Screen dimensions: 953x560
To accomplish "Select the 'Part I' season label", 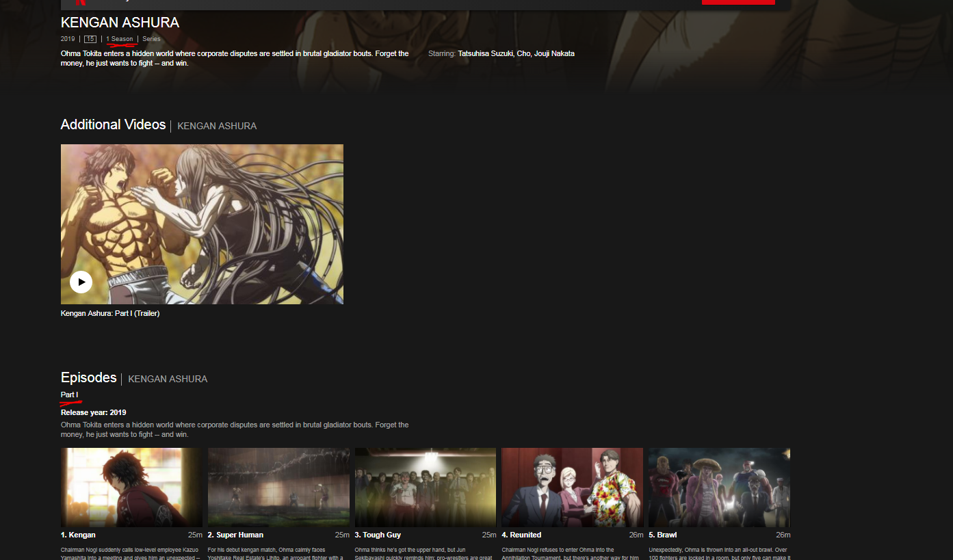I will click(69, 395).
